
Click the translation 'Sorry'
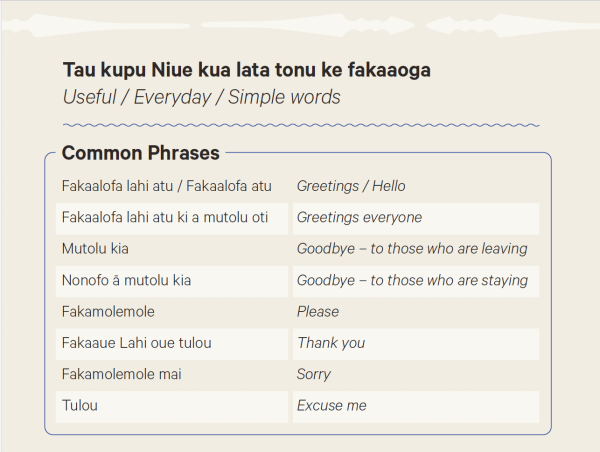313,375
